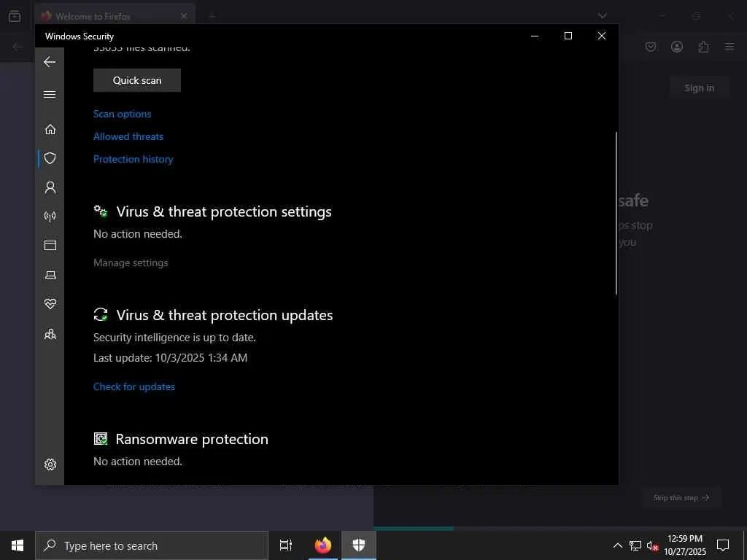Viewport: 747px width, 560px height.
Task: Click the taskbar search box
Action: [152, 545]
